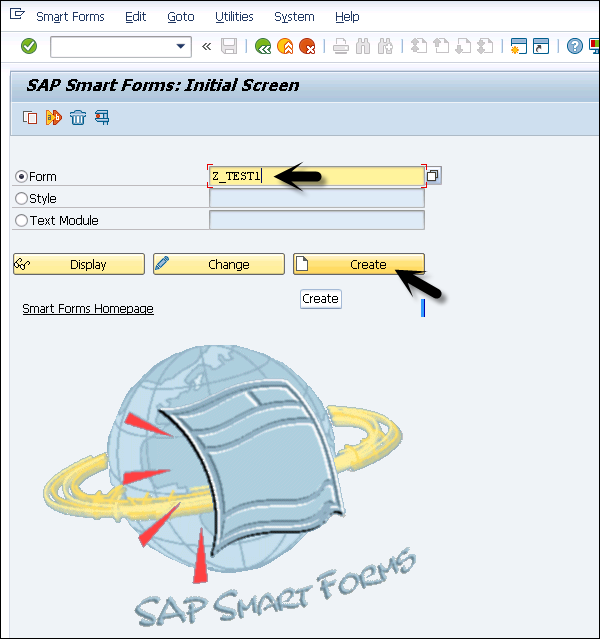Select the Style radio button
The height and width of the screenshot is (639, 600).
[x=21, y=198]
